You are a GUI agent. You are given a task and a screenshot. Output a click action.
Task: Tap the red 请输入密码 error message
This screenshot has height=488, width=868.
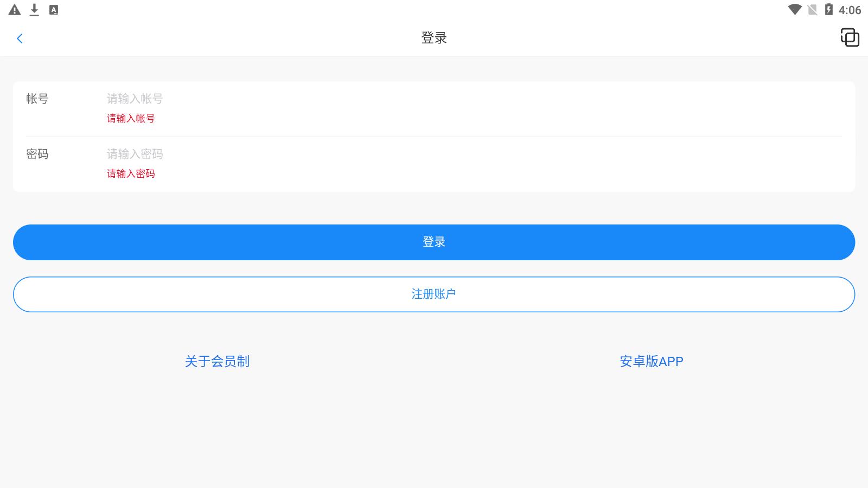(x=131, y=174)
